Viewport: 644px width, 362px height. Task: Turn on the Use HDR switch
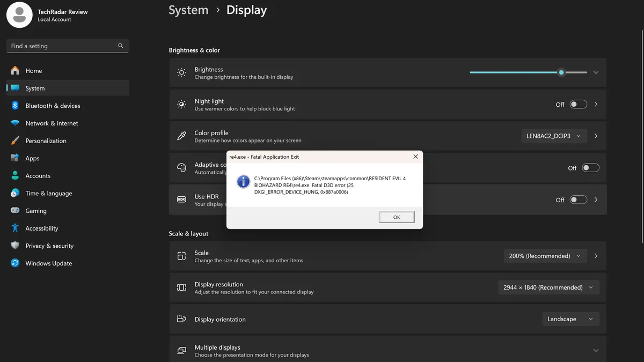578,200
